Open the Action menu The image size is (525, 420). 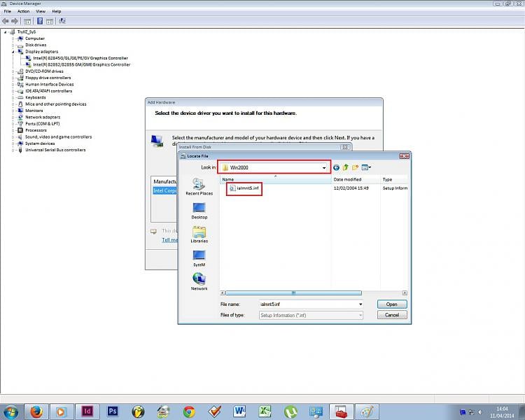[23, 11]
